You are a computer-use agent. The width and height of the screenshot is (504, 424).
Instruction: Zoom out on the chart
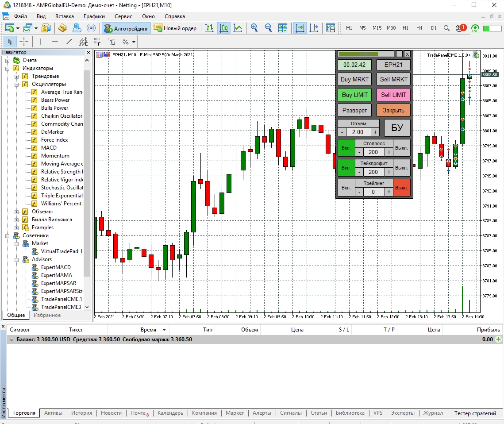click(269, 28)
